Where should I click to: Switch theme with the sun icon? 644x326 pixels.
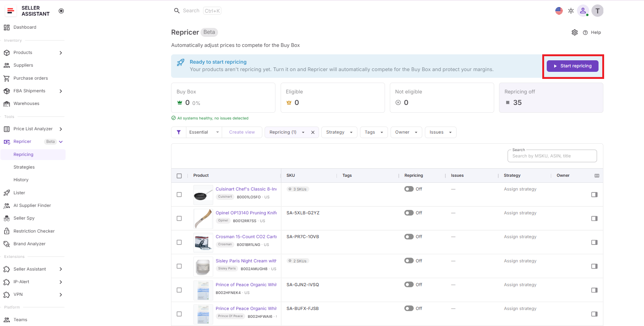(571, 11)
